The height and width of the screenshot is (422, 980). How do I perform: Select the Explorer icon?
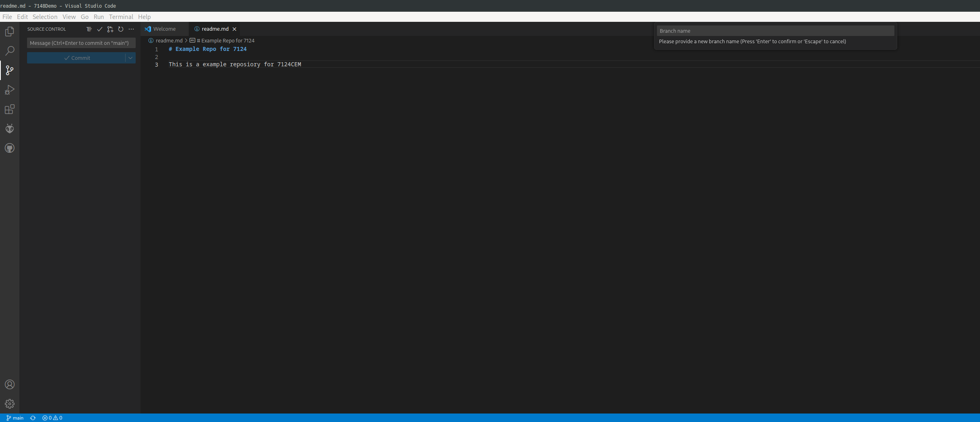click(x=9, y=32)
